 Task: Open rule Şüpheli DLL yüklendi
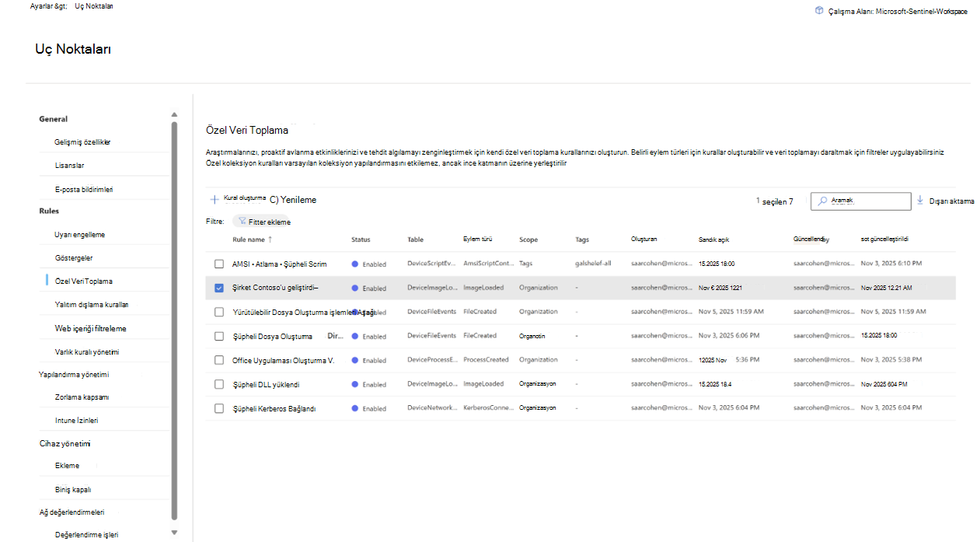tap(266, 384)
